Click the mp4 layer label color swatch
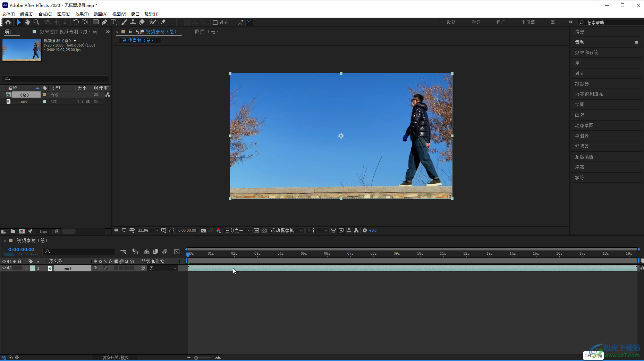The image size is (644, 361). coord(32,268)
